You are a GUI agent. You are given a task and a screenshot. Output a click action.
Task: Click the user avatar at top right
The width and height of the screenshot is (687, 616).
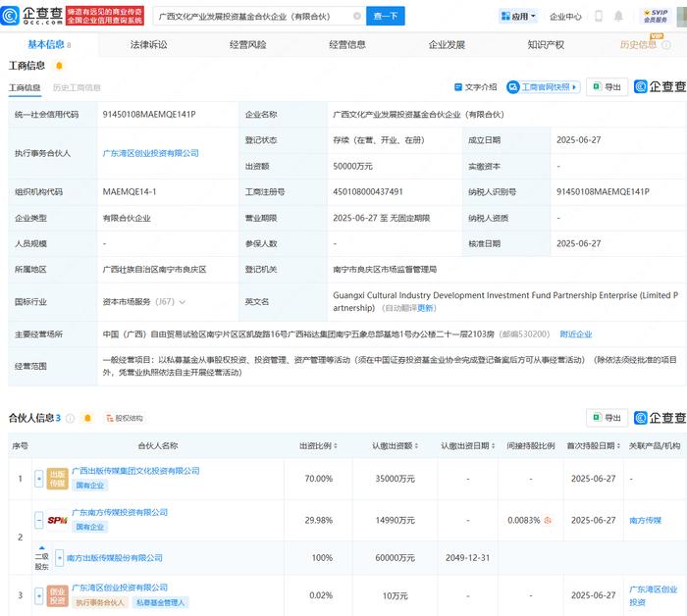(682, 17)
